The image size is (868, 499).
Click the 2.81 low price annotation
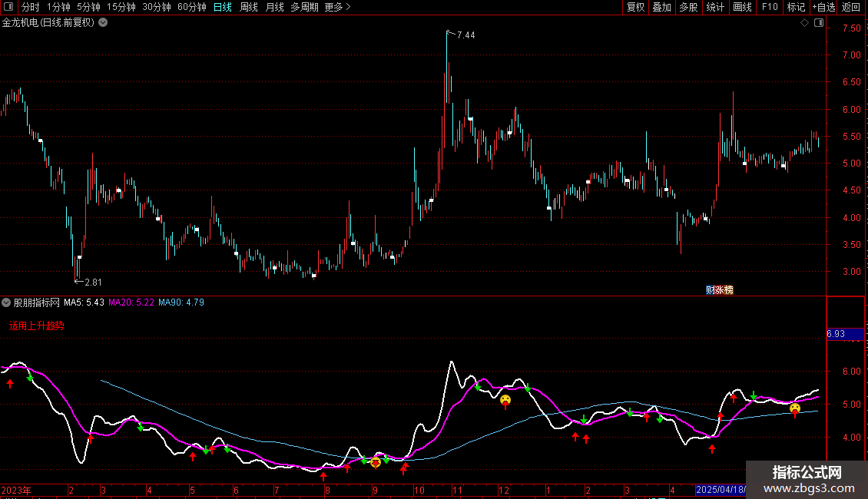pyautogui.click(x=93, y=283)
